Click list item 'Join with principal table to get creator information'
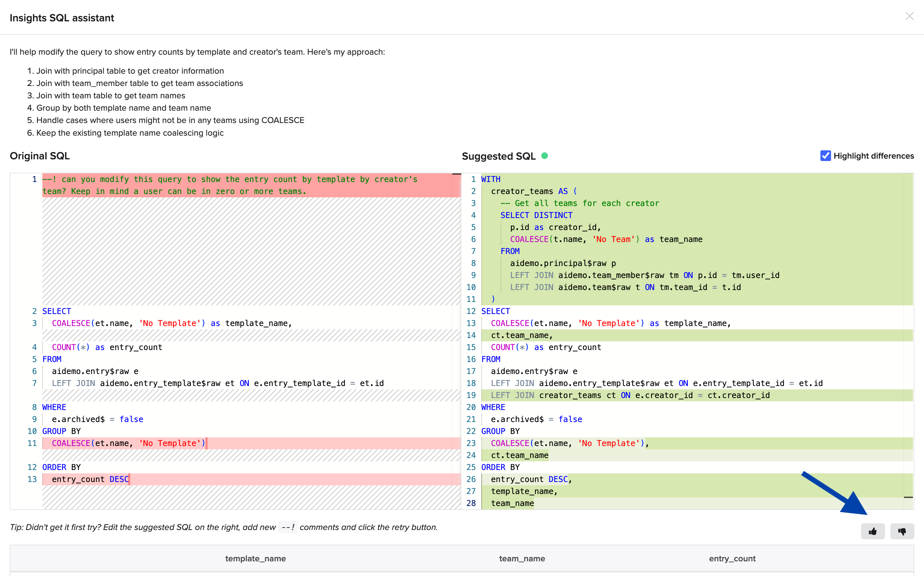This screenshot has height=576, width=924. [130, 71]
